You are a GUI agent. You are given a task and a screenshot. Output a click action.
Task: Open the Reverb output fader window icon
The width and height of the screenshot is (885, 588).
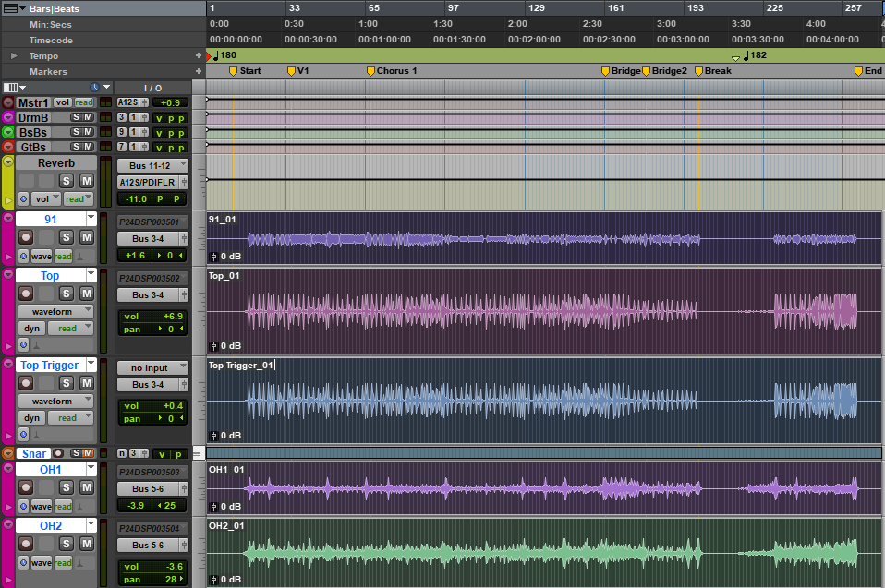pos(184,182)
